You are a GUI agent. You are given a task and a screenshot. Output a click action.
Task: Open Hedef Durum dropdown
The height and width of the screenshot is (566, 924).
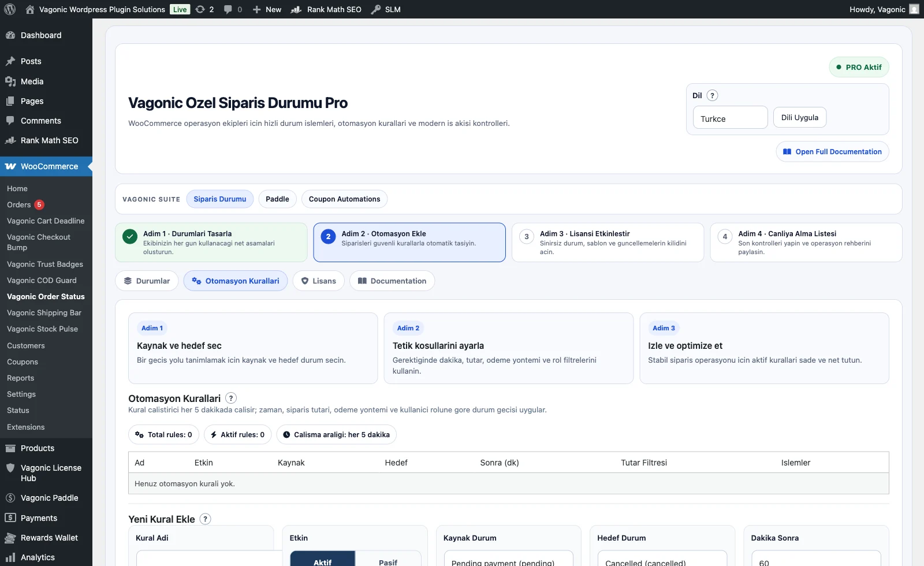(x=662, y=559)
